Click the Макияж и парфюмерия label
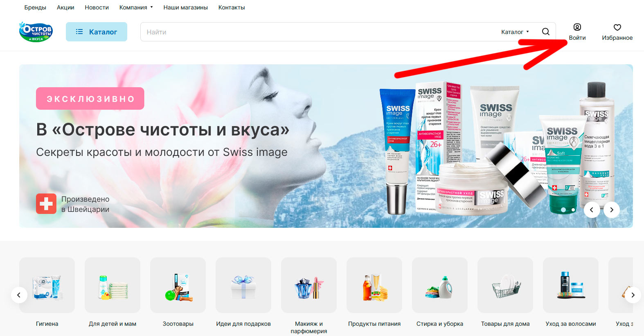The height and width of the screenshot is (336, 644). [x=309, y=327]
